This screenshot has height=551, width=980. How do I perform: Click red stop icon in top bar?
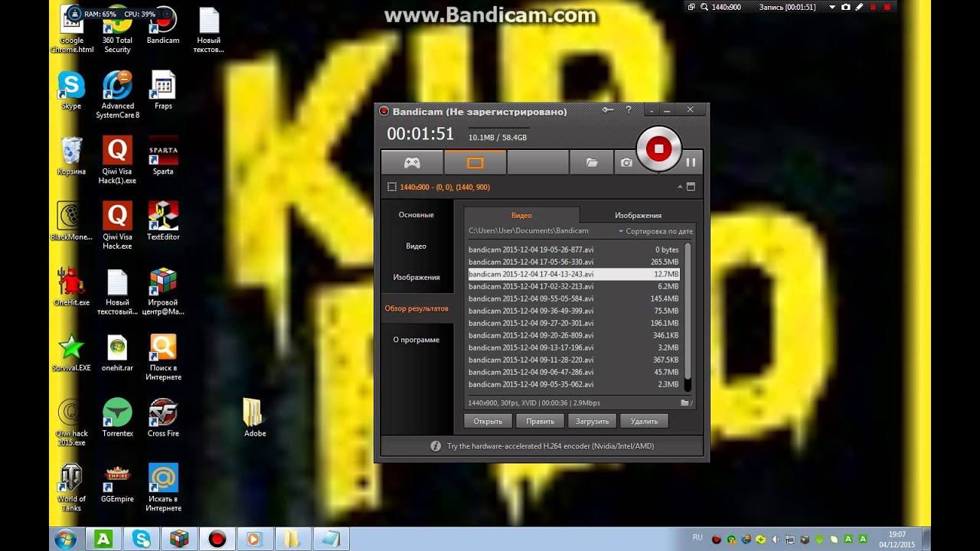pos(887,7)
